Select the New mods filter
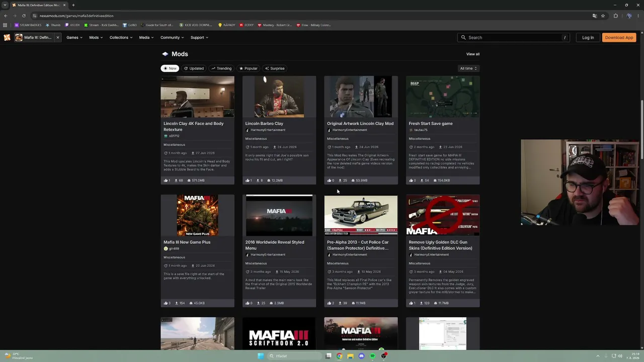644x362 pixels. click(170, 68)
